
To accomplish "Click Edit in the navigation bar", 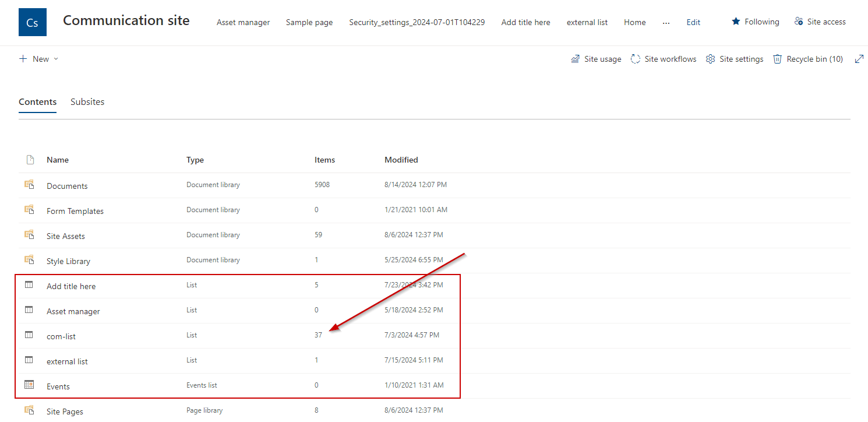I will 693,22.
